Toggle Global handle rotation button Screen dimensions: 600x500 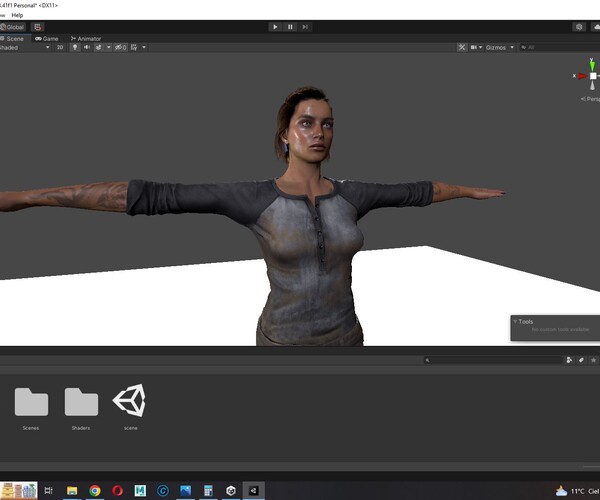(x=13, y=27)
